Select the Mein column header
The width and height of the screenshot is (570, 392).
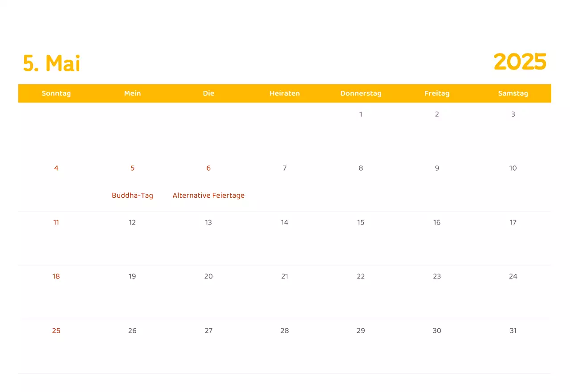click(x=132, y=93)
